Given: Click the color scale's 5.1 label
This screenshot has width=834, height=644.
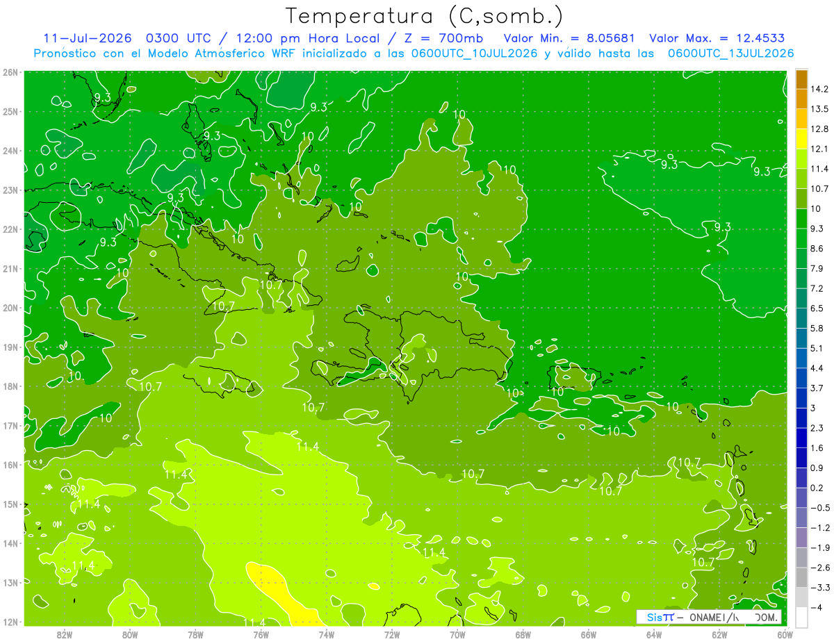Looking at the screenshot, I should coord(817,348).
